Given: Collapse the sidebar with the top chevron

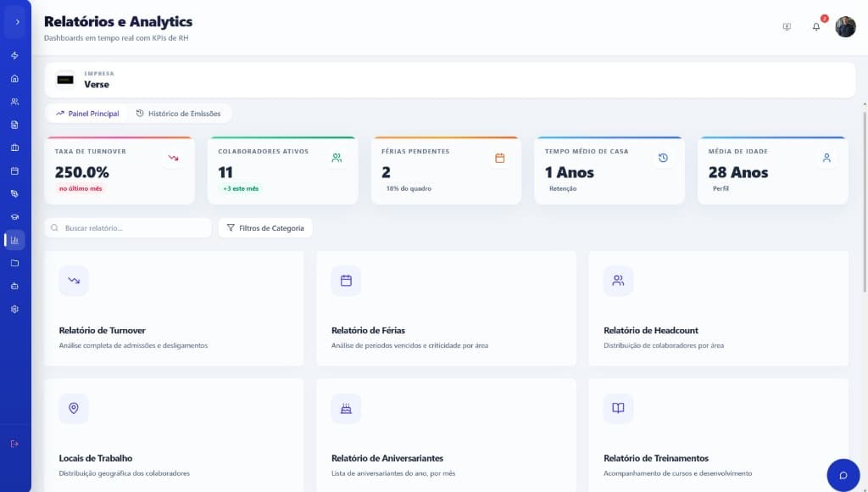Looking at the screenshot, I should pyautogui.click(x=16, y=21).
